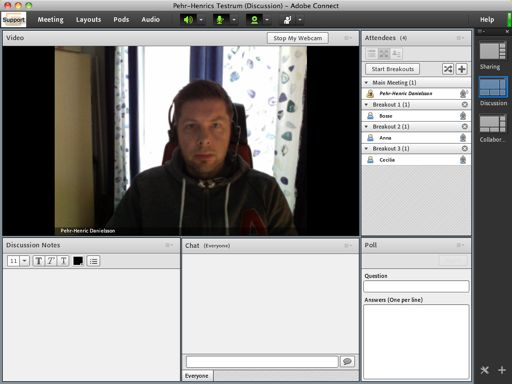Open the status options dropdown arrow
Image resolution: width=512 pixels, height=384 pixels.
tap(300, 20)
